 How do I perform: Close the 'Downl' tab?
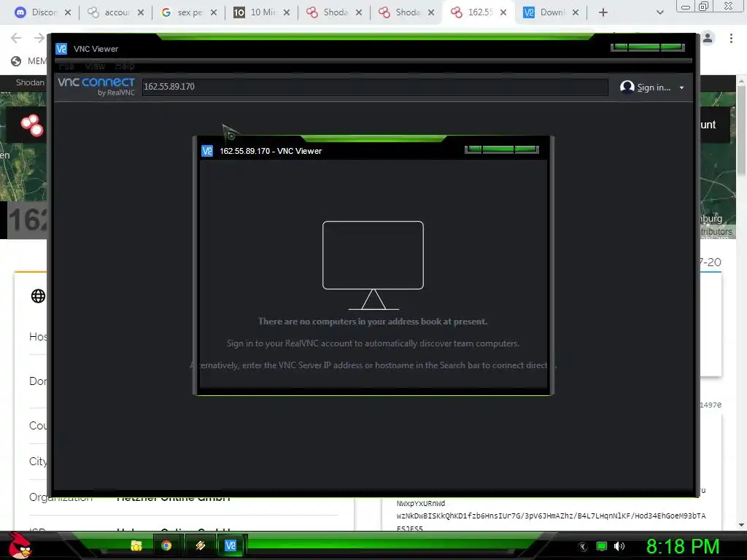pyautogui.click(x=576, y=12)
